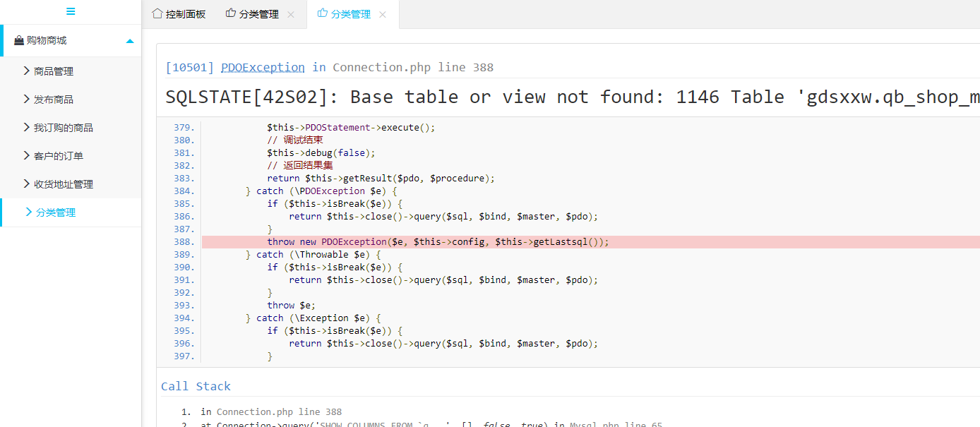The height and width of the screenshot is (427, 980).
Task: Open 我订购的商品 menu item
Action: point(64,128)
